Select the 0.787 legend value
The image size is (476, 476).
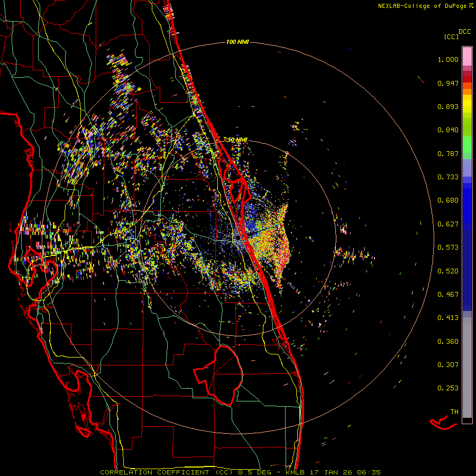click(448, 153)
